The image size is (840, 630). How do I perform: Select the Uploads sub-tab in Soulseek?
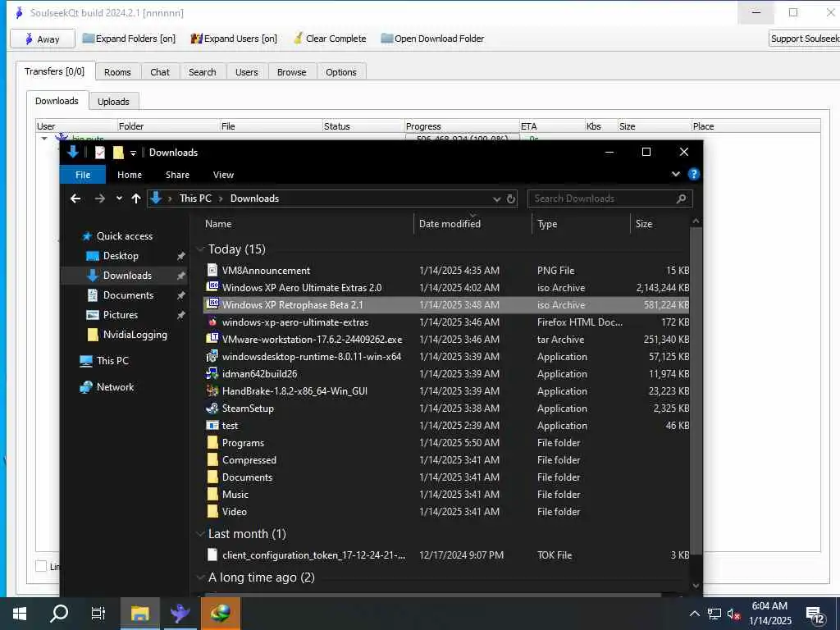pos(113,101)
